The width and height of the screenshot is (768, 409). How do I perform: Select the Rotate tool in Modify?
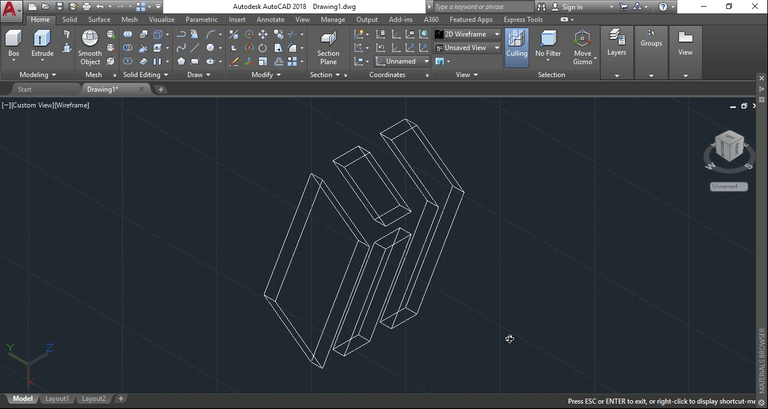263,48
